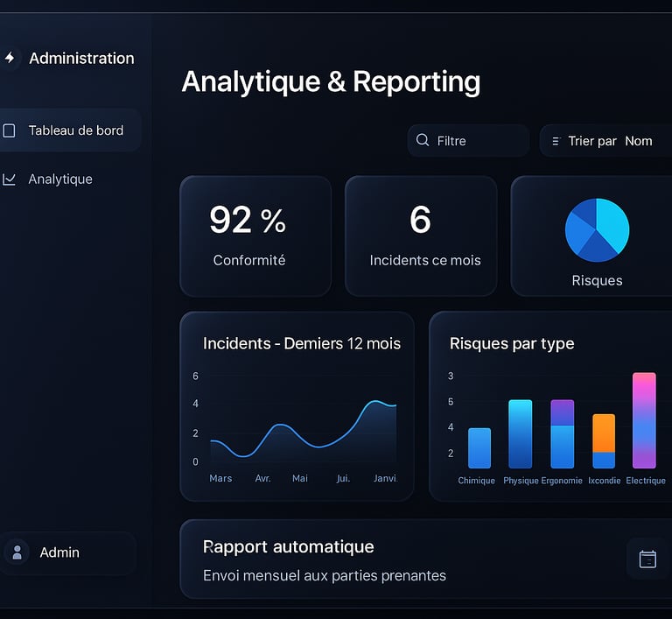The height and width of the screenshot is (619, 672).
Task: Click the incidents line chart peak near Janvi.
Action: tap(375, 402)
